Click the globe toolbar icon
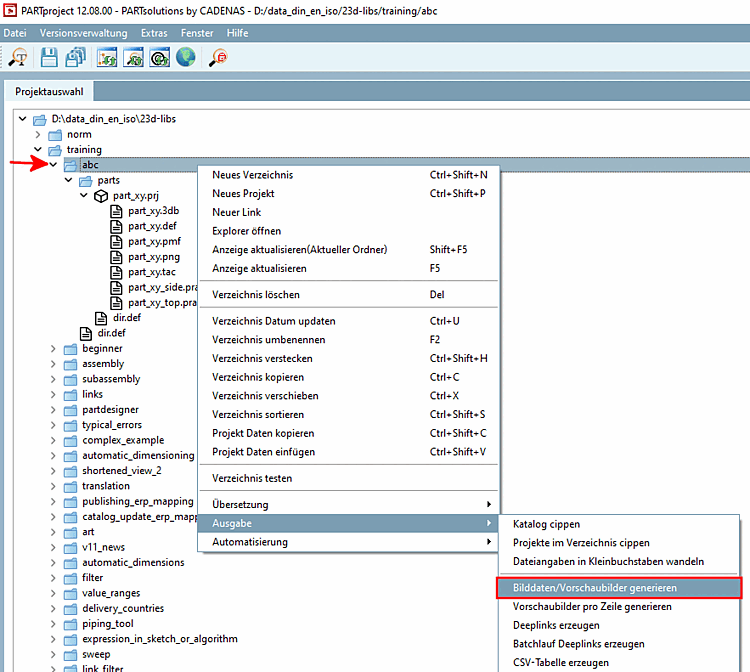Image resolution: width=750 pixels, height=672 pixels. [186, 57]
